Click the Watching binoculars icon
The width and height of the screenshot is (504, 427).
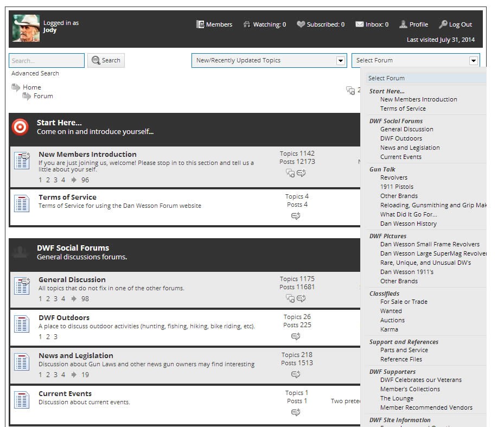(x=247, y=24)
